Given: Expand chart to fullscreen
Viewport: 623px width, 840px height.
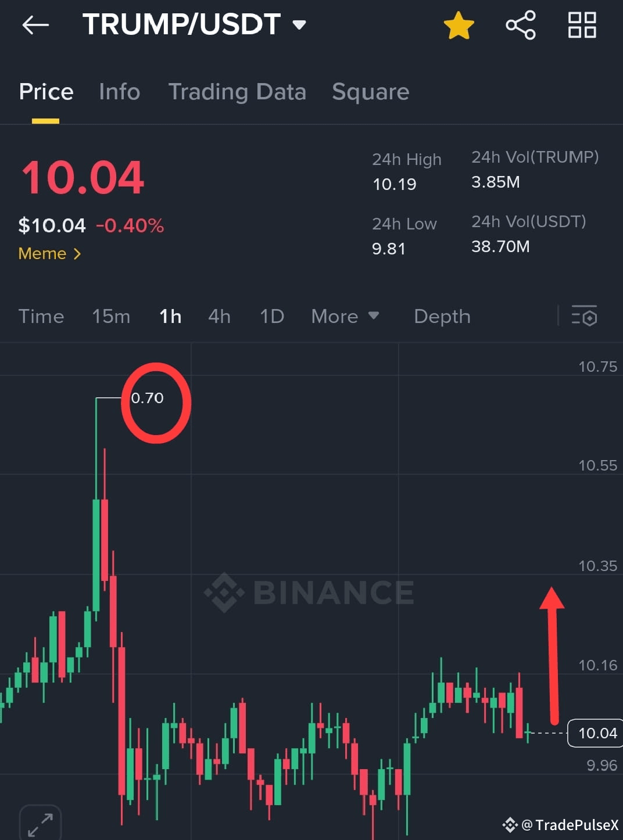Looking at the screenshot, I should pyautogui.click(x=40, y=824).
